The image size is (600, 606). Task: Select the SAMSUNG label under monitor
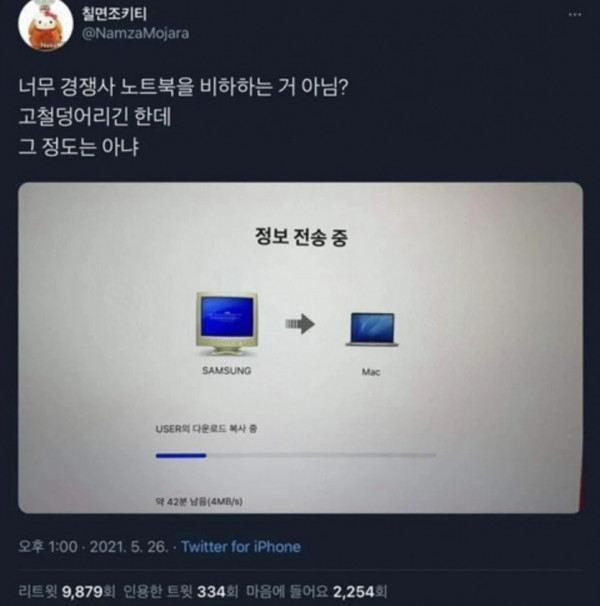pyautogui.click(x=227, y=371)
